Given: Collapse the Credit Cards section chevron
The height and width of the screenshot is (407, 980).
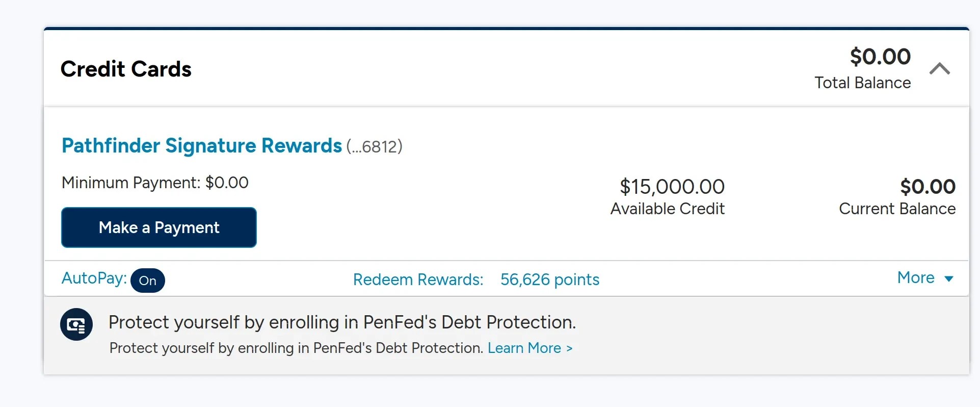Looking at the screenshot, I should tap(940, 69).
